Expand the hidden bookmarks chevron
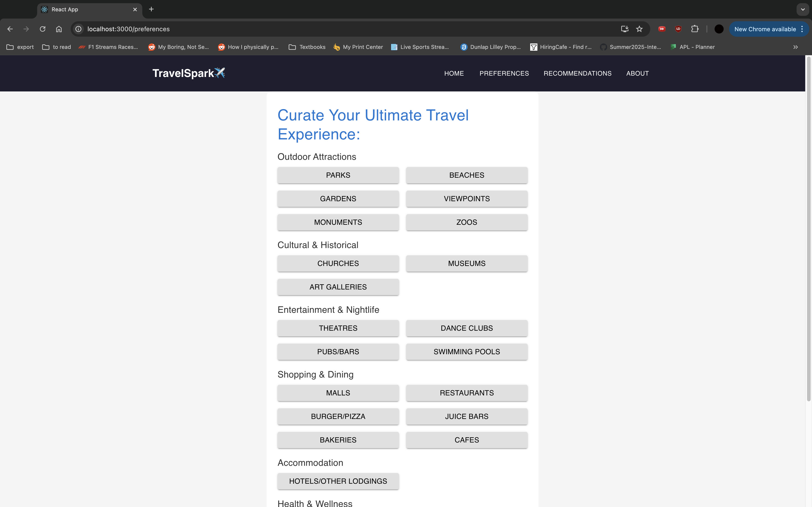The image size is (812, 507). 795,47
